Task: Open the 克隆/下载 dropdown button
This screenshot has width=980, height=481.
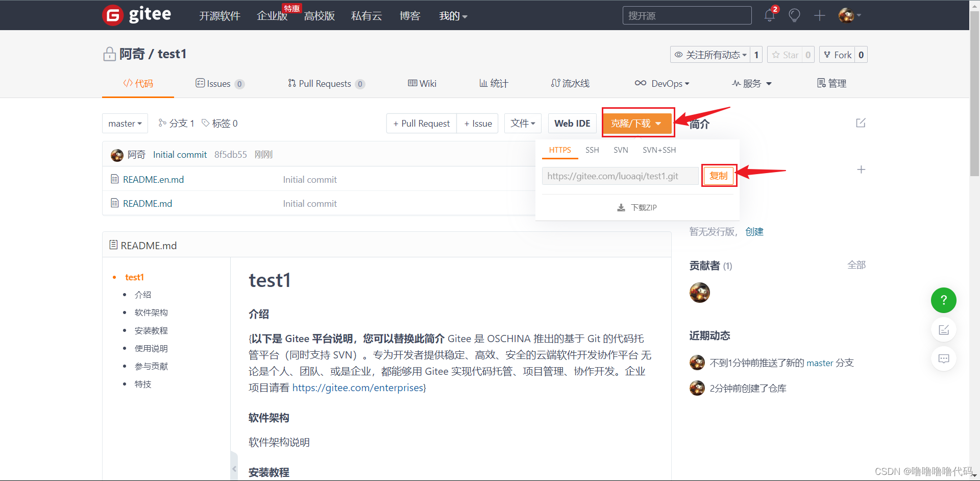Action: (637, 124)
